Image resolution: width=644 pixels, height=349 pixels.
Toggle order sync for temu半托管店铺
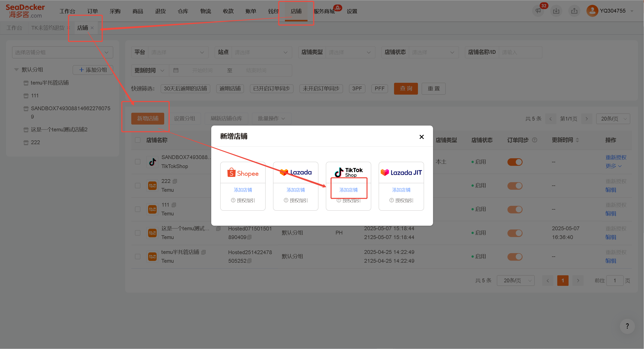click(x=515, y=257)
